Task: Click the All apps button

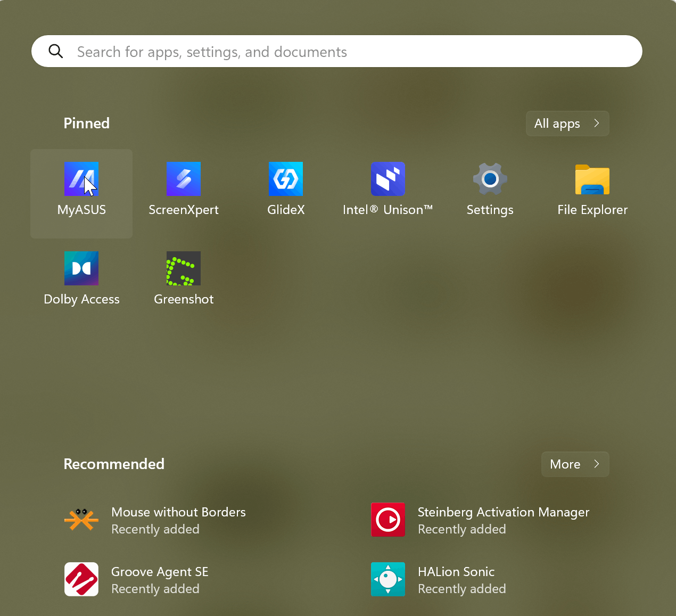Action: [567, 124]
